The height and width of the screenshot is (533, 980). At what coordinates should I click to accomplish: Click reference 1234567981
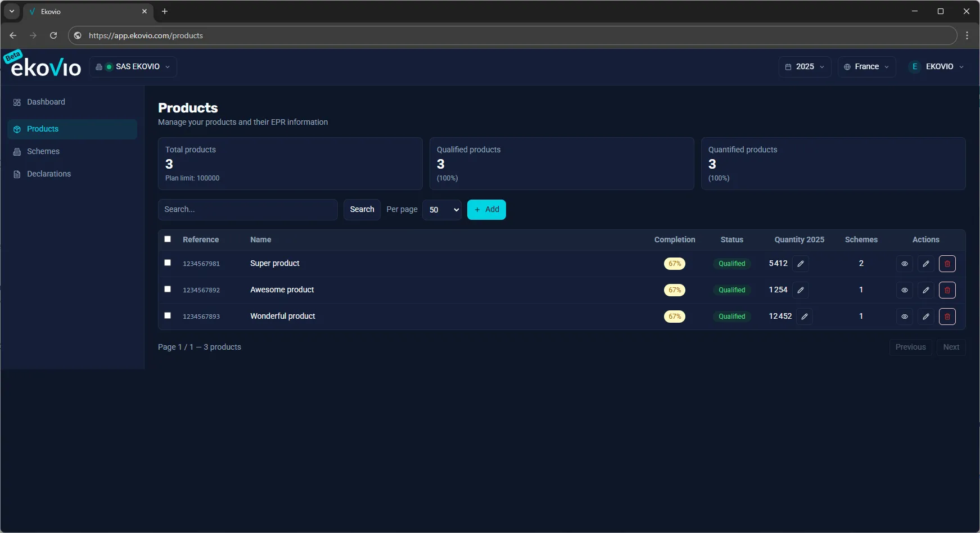coord(201,264)
